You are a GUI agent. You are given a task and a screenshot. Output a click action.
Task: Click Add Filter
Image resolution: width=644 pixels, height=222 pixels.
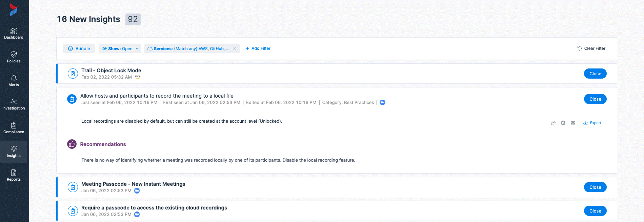pos(258,48)
